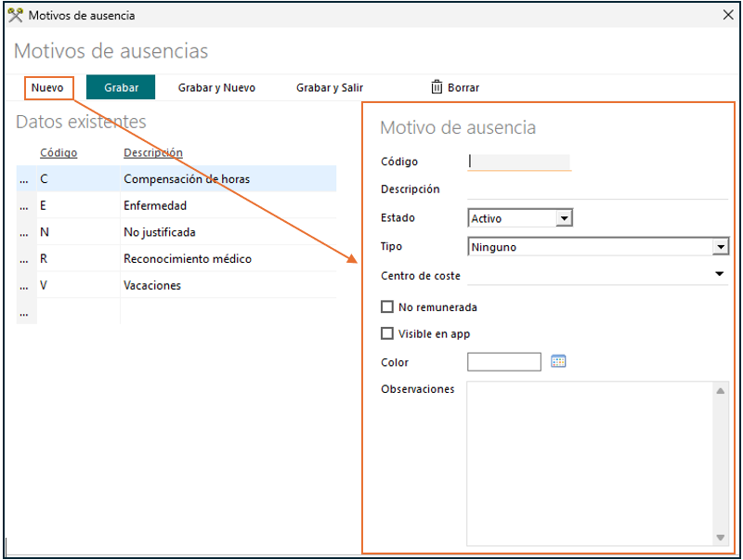The width and height of the screenshot is (743, 560).
Task: Open the Centro de coste dropdown arrow
Action: click(719, 274)
